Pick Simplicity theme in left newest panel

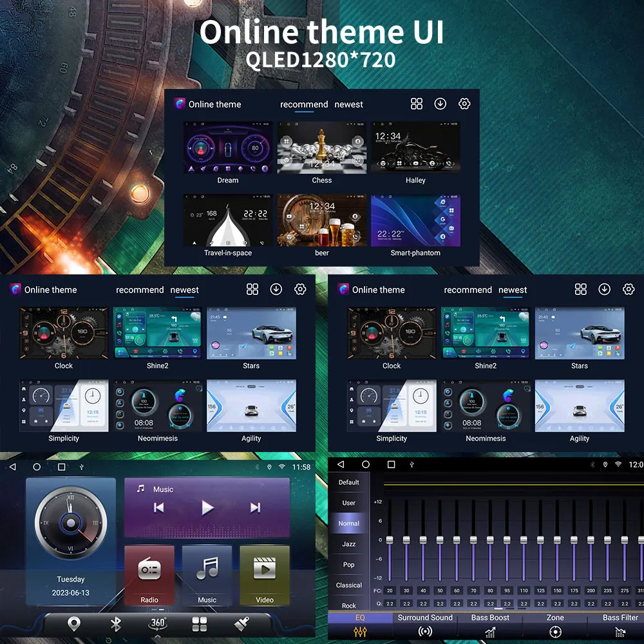[x=64, y=406]
